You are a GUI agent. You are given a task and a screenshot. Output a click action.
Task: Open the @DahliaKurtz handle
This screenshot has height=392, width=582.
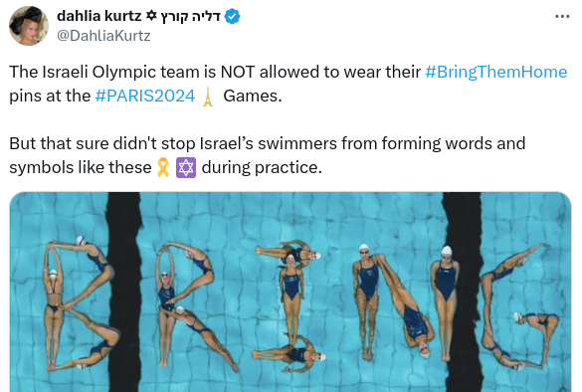(x=103, y=36)
